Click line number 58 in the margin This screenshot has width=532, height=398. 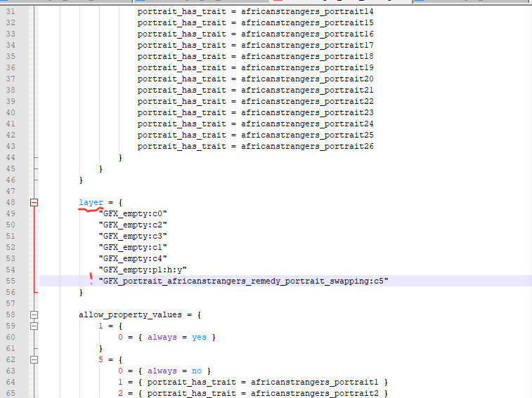point(11,314)
